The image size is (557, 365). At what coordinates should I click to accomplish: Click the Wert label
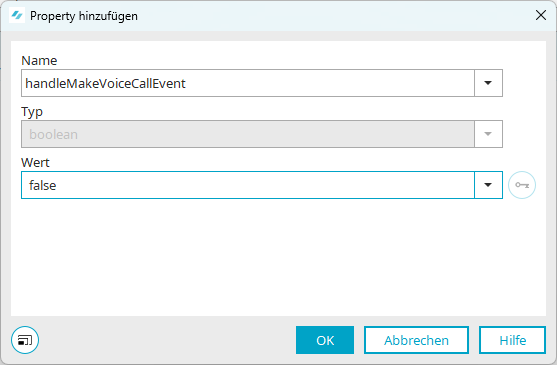[x=35, y=163]
